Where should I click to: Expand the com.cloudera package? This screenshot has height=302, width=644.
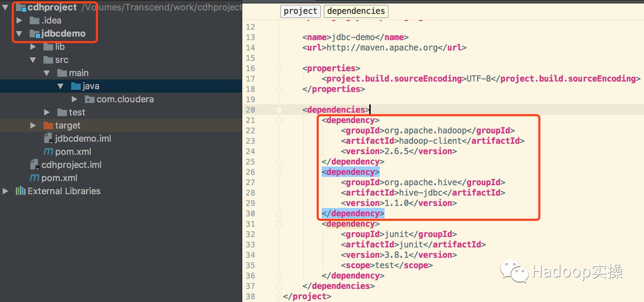click(x=74, y=99)
